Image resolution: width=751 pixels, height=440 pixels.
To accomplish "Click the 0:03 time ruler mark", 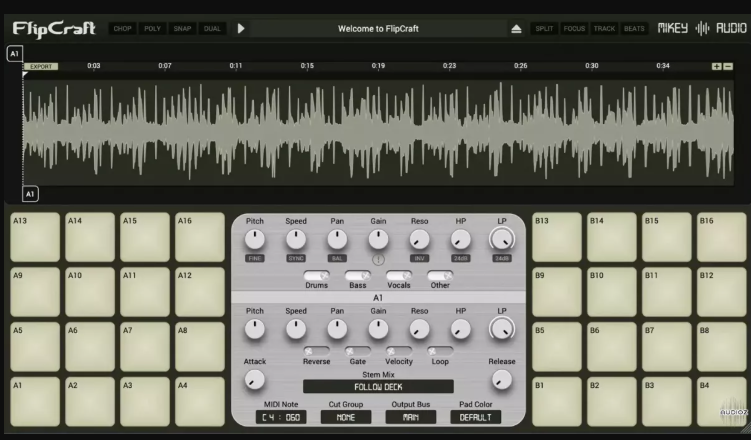I will pyautogui.click(x=94, y=66).
